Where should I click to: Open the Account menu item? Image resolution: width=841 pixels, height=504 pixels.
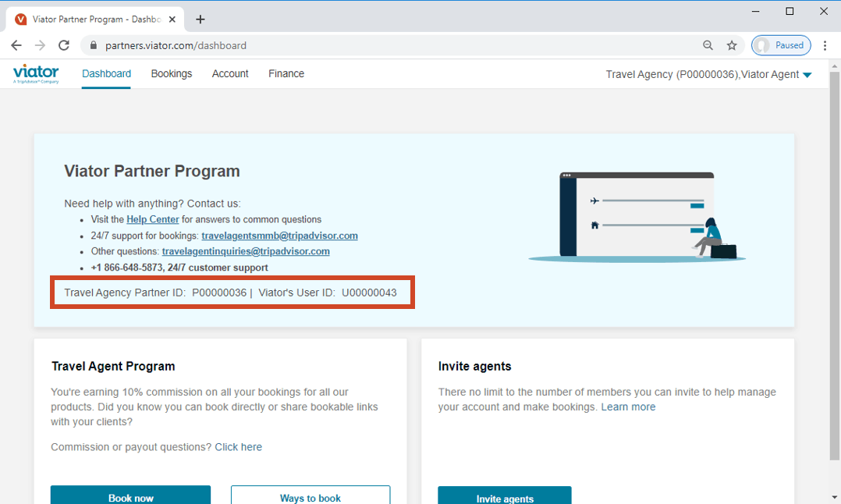[230, 74]
